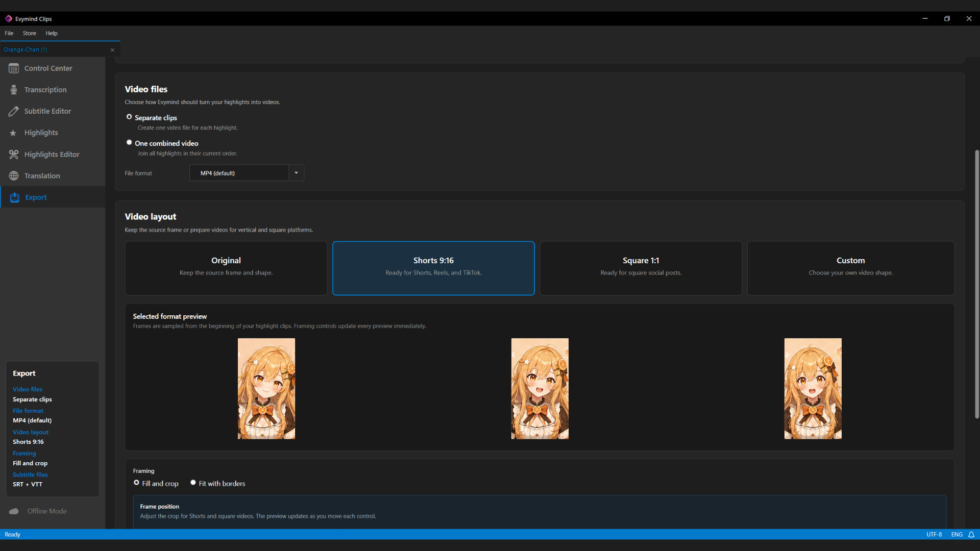The width and height of the screenshot is (980, 551).
Task: Select the Square 1:1 layout card
Action: [641, 268]
